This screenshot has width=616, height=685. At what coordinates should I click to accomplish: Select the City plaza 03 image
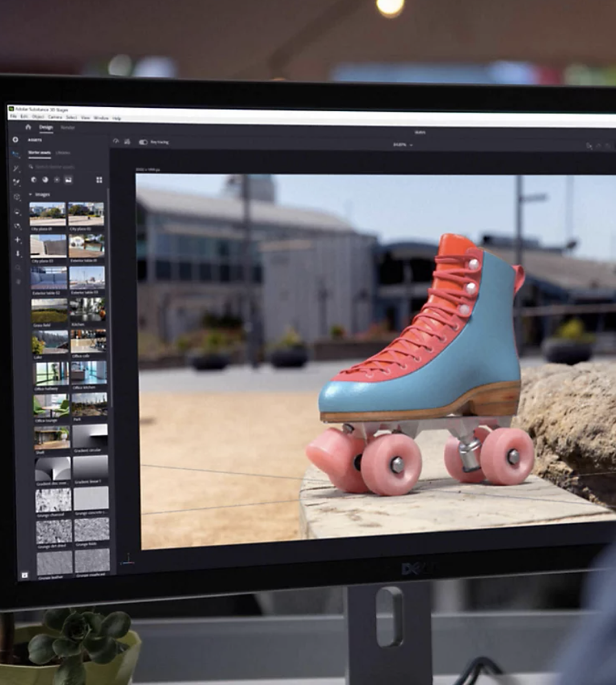pos(48,246)
